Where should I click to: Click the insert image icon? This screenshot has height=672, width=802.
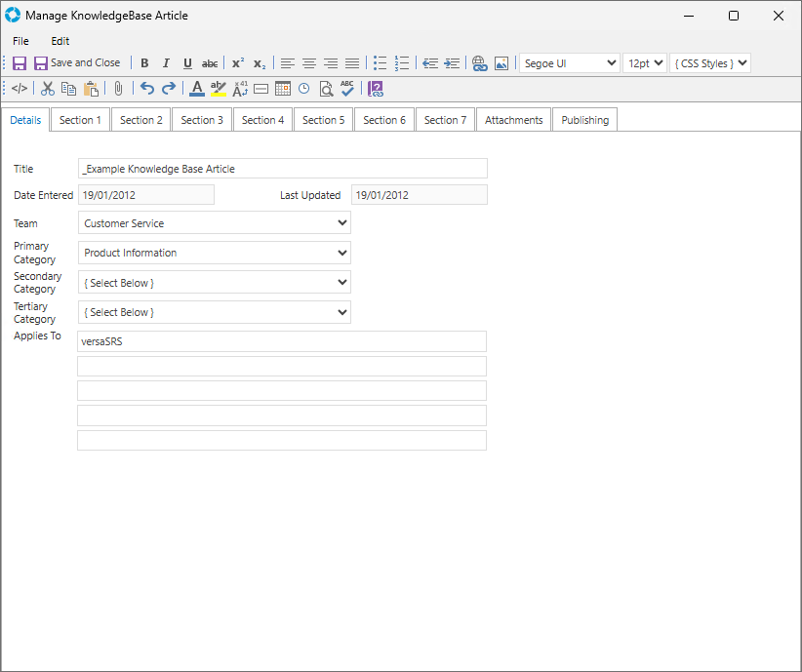pyautogui.click(x=501, y=63)
